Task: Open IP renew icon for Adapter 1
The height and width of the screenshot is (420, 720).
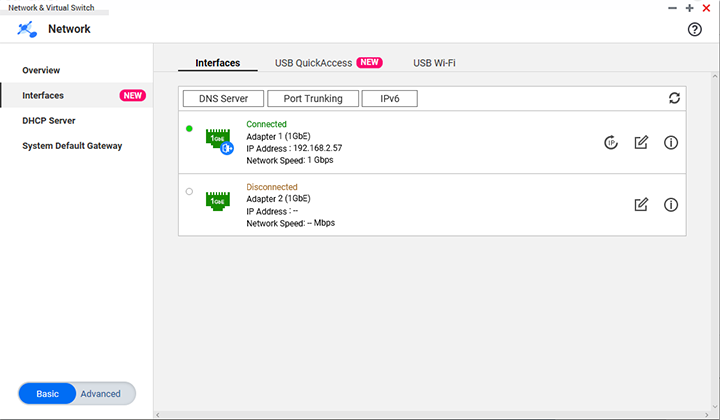Action: point(611,143)
